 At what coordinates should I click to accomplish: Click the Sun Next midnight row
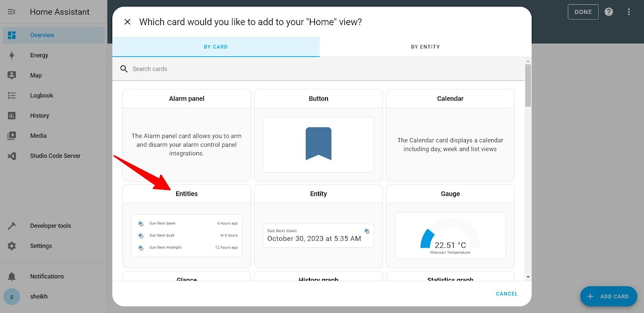point(187,247)
